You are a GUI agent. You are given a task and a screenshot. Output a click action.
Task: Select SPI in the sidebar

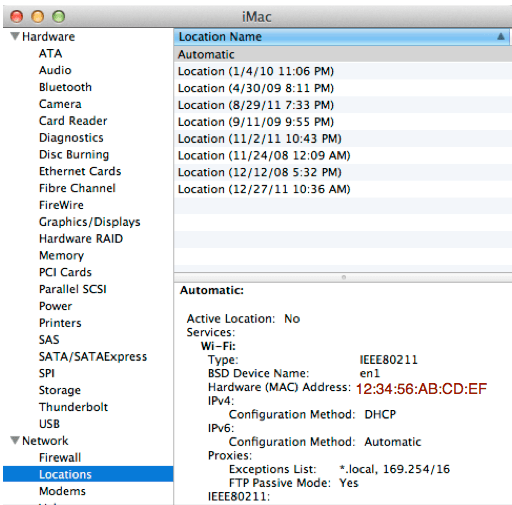click(46, 373)
